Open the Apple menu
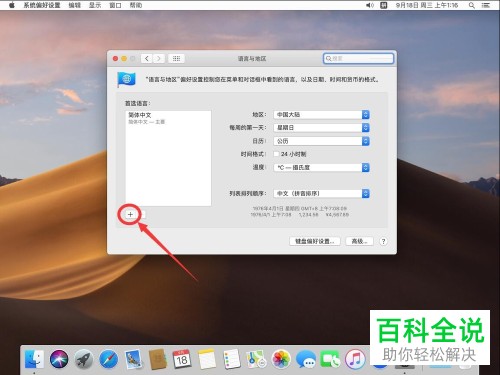 [12, 5]
